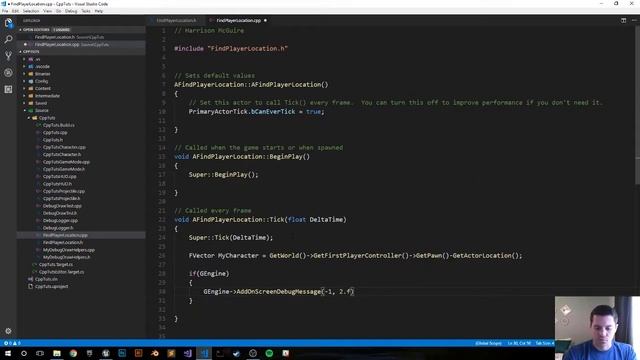The height and width of the screenshot is (360, 640).
Task: Open CppTuts.uproject file
Action: pyautogui.click(x=51, y=287)
